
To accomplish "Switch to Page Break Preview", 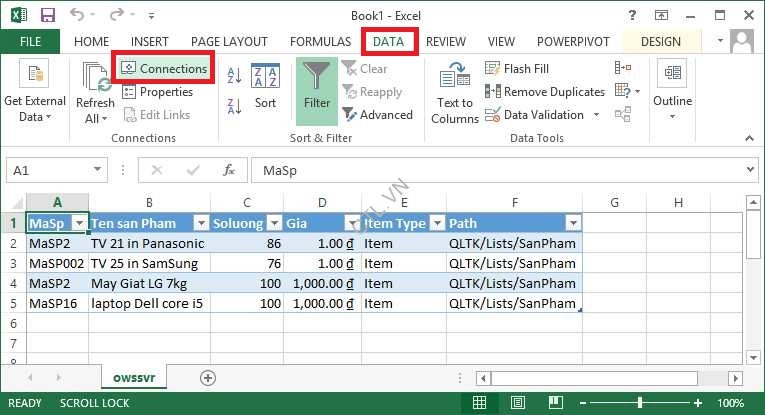I will [x=556, y=403].
